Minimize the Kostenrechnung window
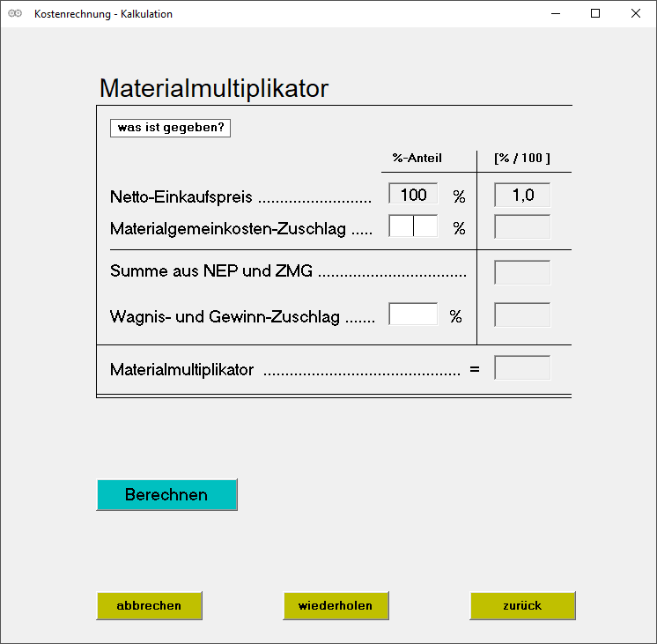 556,14
